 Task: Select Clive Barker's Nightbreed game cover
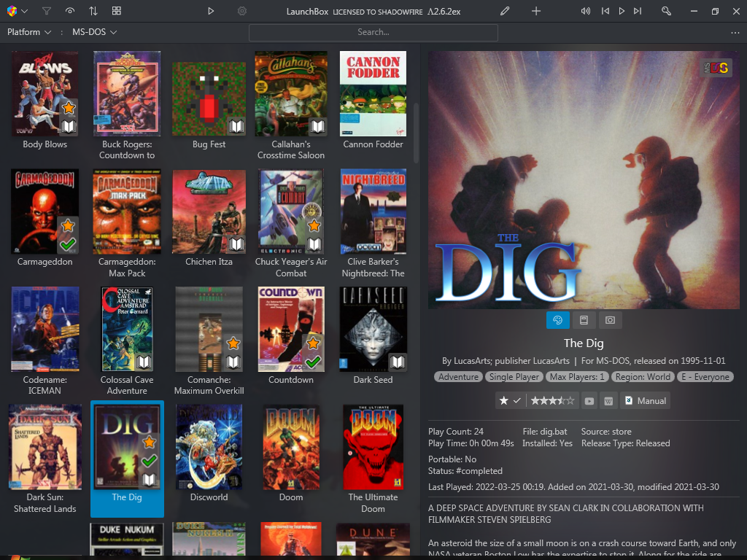tap(373, 211)
